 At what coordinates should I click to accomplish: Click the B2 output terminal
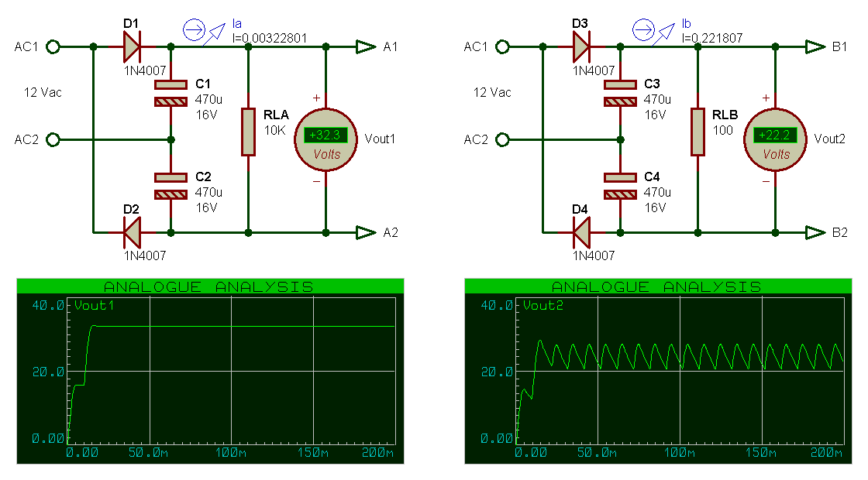[815, 233]
